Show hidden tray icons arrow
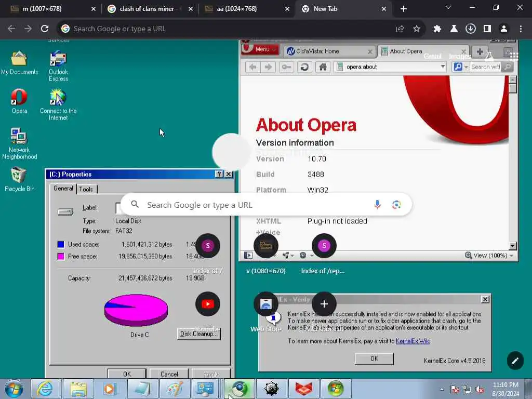The height and width of the screenshot is (399, 532). (442, 390)
